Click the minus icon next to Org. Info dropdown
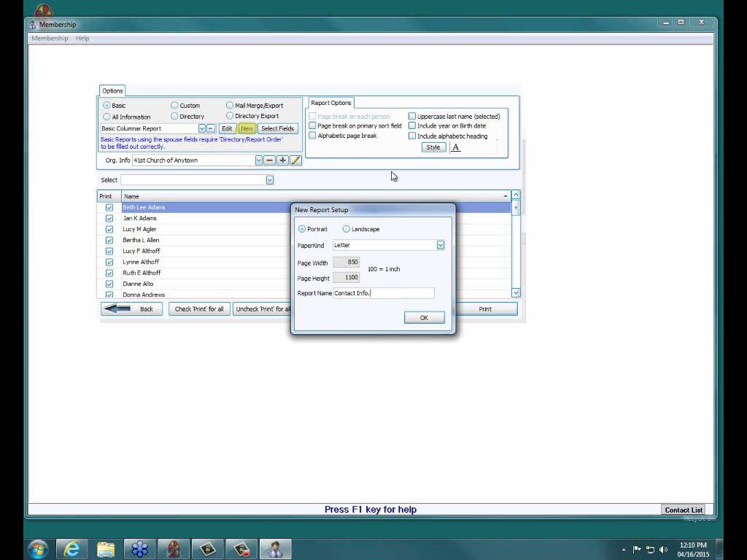 point(270,160)
